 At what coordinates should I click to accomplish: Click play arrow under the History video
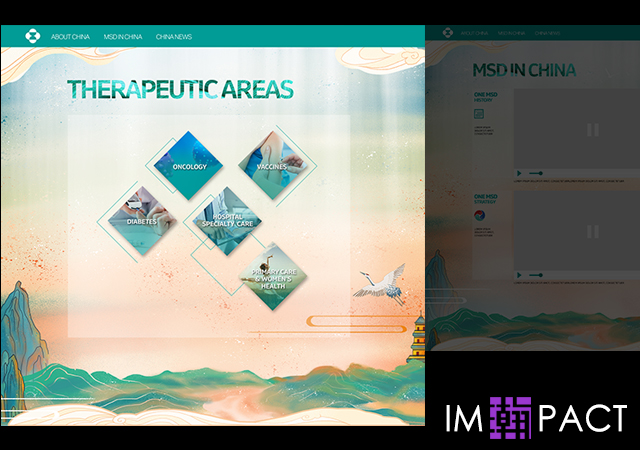[x=519, y=173]
